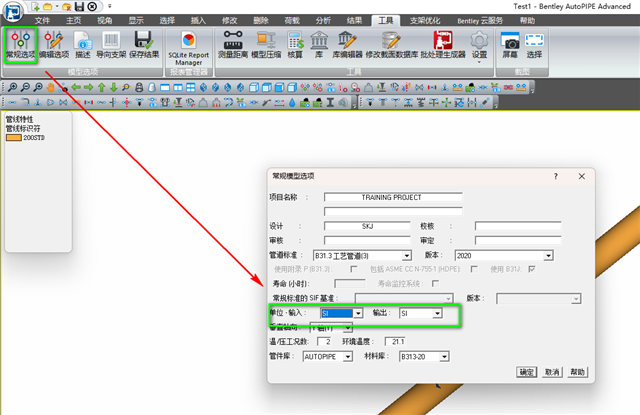Click 模型压缩 model compress icon

(266, 44)
